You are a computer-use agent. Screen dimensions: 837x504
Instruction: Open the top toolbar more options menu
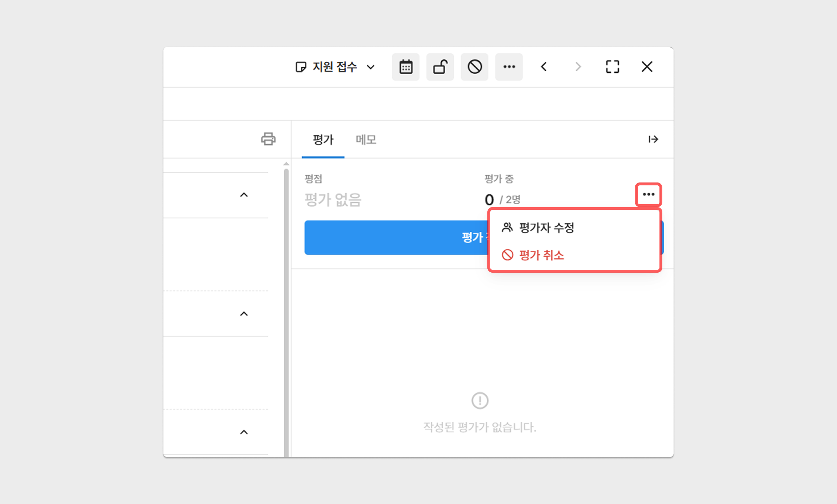pyautogui.click(x=509, y=67)
